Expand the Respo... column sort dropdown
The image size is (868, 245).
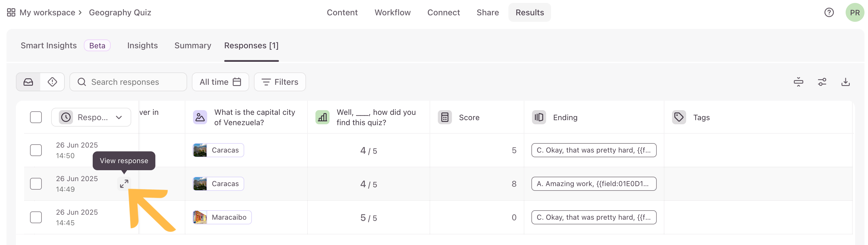[91, 117]
